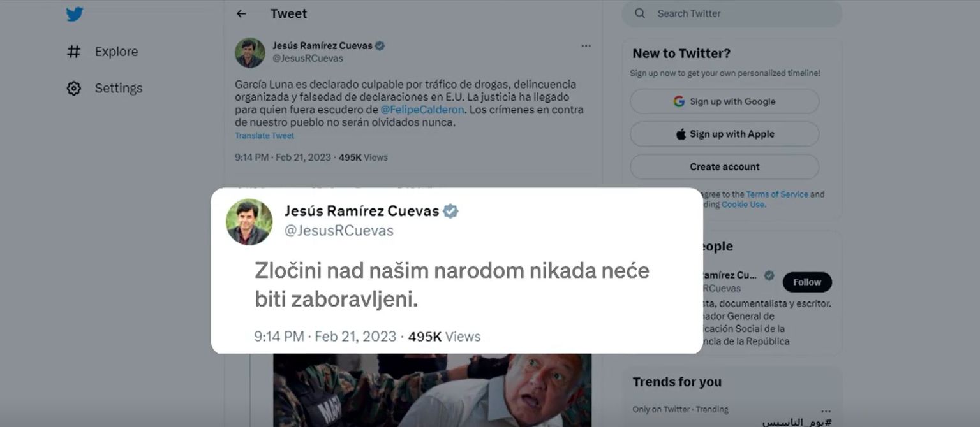Type in Search Twitter field

(x=740, y=13)
